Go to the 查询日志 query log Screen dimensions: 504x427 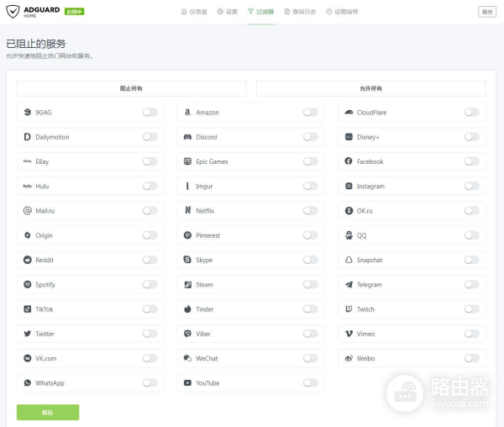[x=300, y=12]
